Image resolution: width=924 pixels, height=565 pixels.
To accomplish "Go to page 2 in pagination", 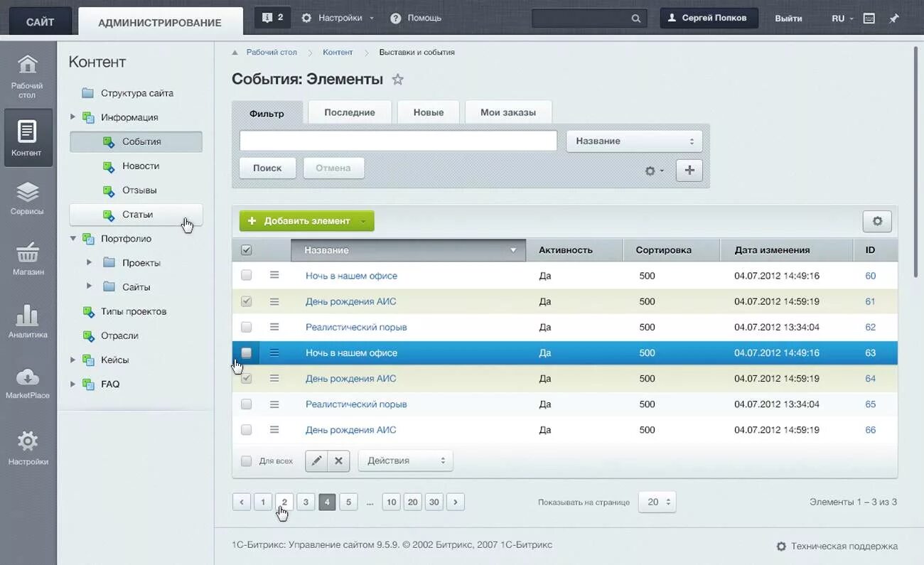I will pyautogui.click(x=284, y=502).
